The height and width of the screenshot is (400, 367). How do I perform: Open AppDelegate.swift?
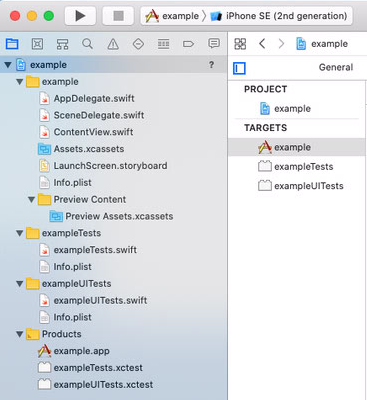click(x=114, y=98)
